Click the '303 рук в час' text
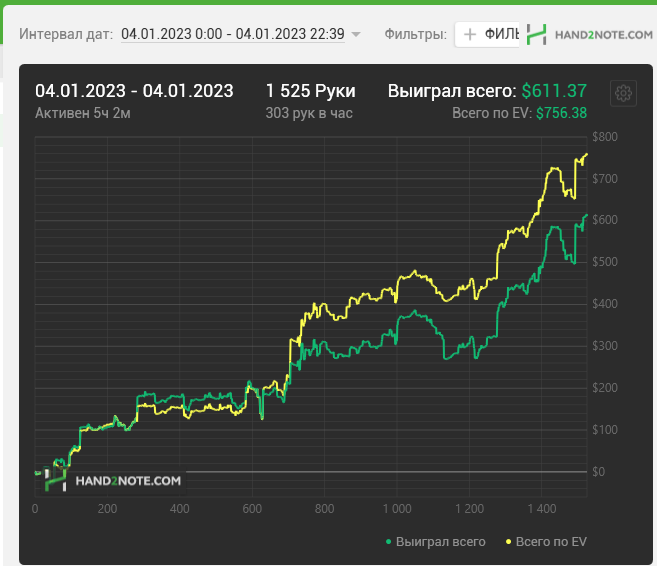 point(309,113)
